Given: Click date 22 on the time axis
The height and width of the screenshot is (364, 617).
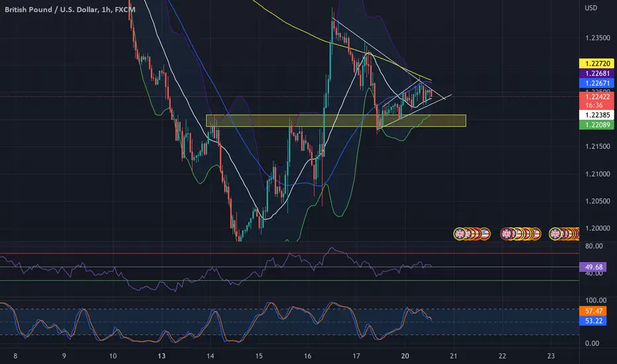Looking at the screenshot, I should tap(502, 356).
